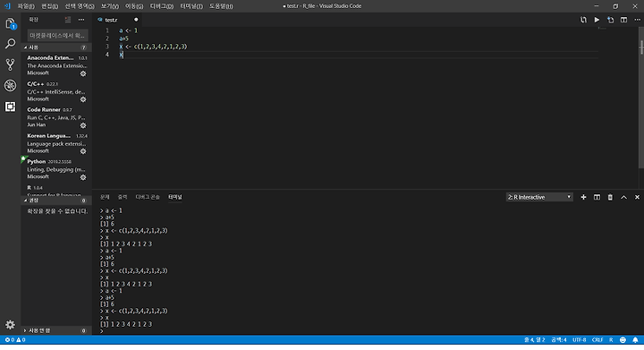644x350 pixels.
Task: Open the 선택 영역(S) Selection menu
Action: tap(80, 6)
